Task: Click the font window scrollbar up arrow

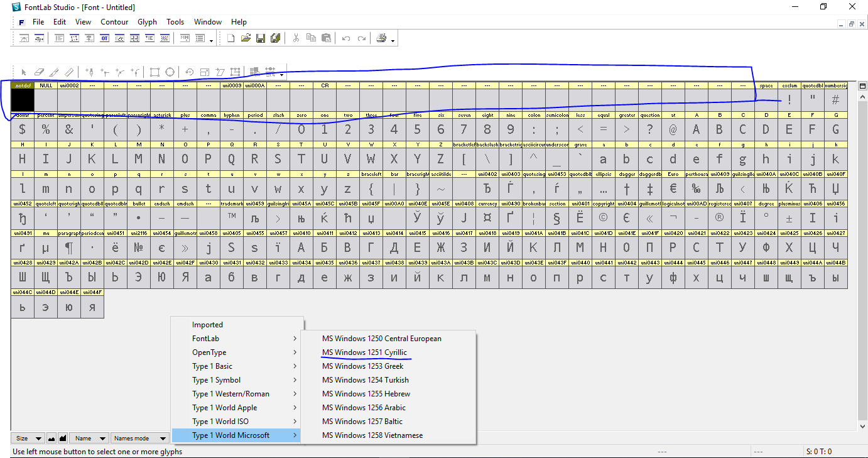Action: [862, 95]
